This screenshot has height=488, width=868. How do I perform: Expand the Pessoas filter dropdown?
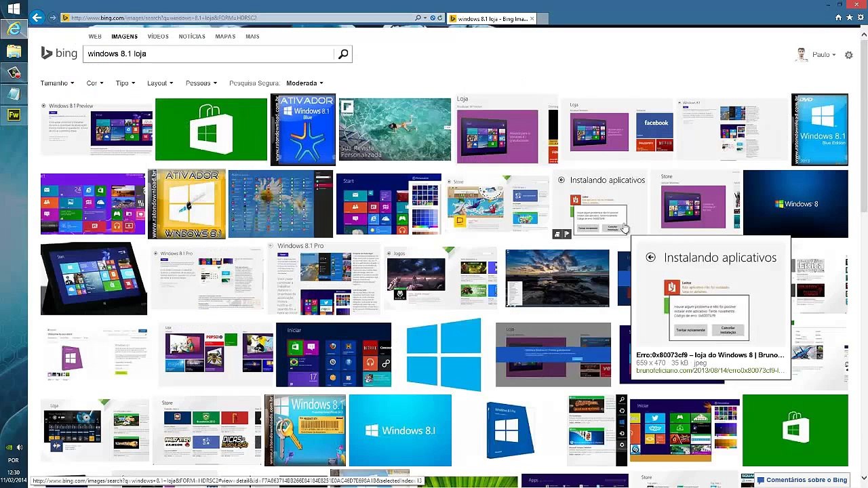[x=201, y=83]
